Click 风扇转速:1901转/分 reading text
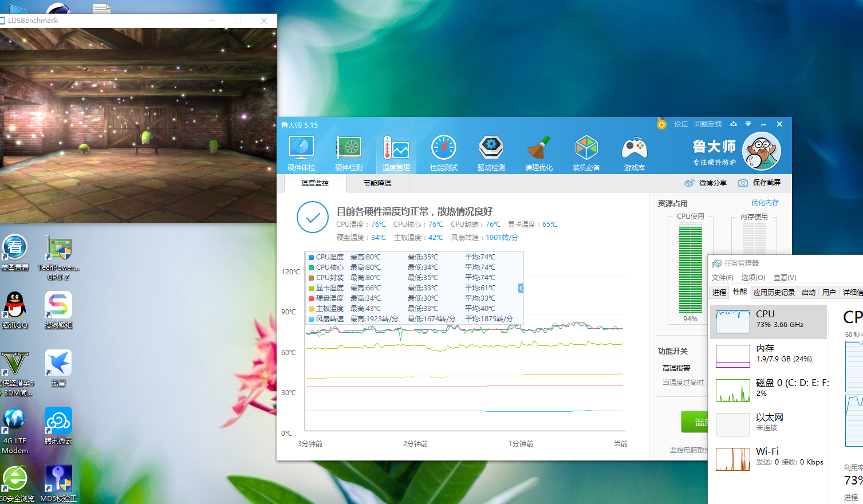Image resolution: width=863 pixels, height=504 pixels. coord(484,238)
